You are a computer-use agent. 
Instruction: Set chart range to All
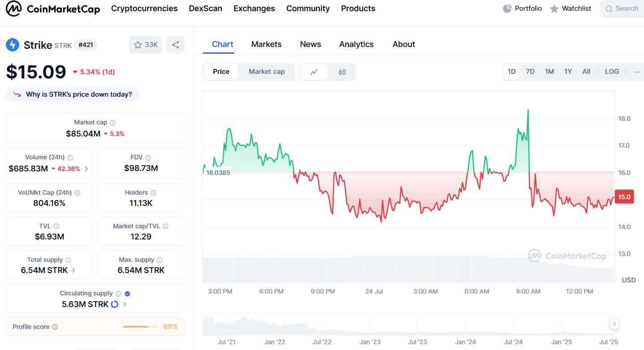pos(586,72)
